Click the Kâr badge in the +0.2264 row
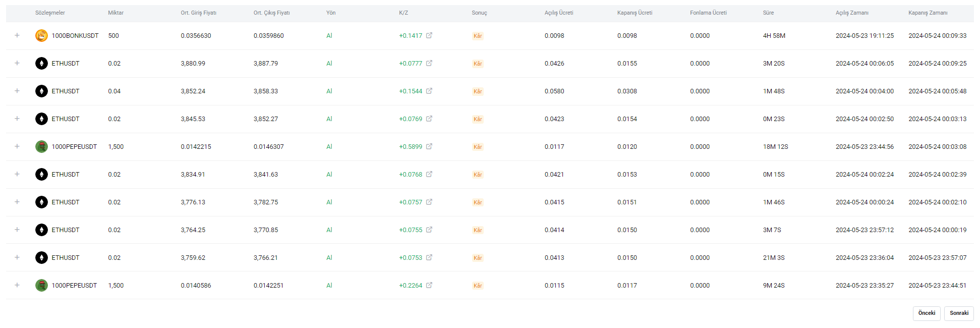980x328 pixels. coord(478,286)
